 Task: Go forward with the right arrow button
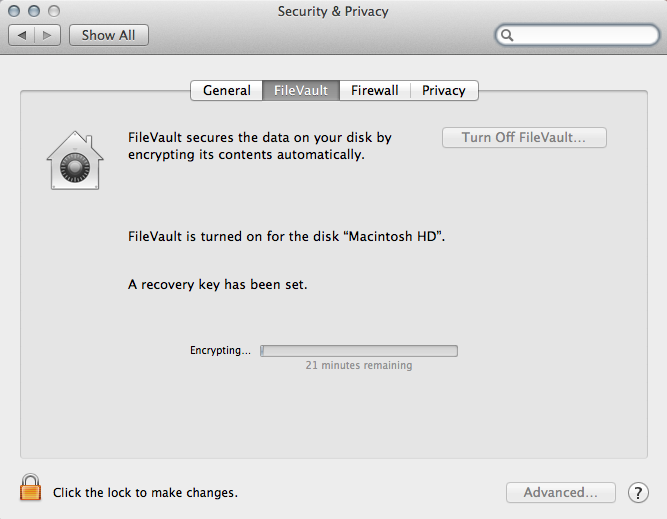pyautogui.click(x=49, y=35)
